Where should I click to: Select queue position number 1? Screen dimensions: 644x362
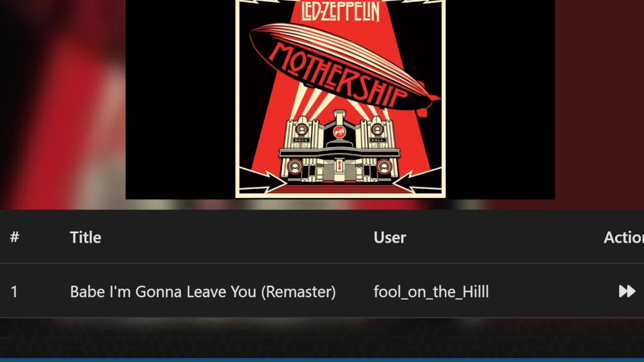14,292
